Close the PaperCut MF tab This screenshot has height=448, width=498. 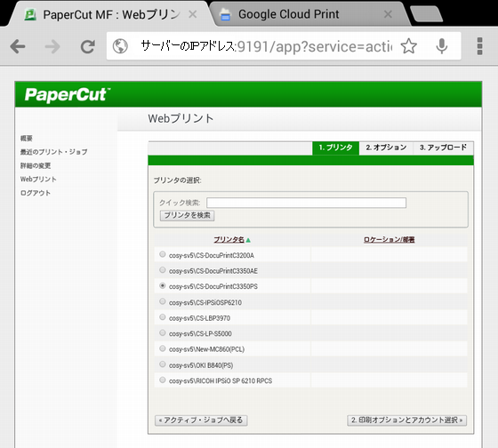(x=192, y=14)
